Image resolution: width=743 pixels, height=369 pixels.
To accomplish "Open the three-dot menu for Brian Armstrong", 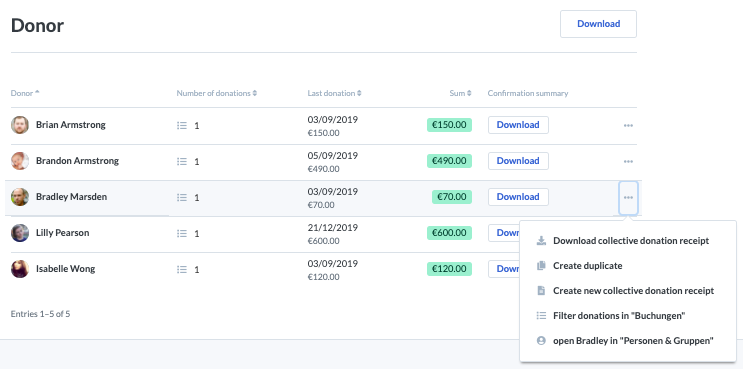I will click(628, 126).
